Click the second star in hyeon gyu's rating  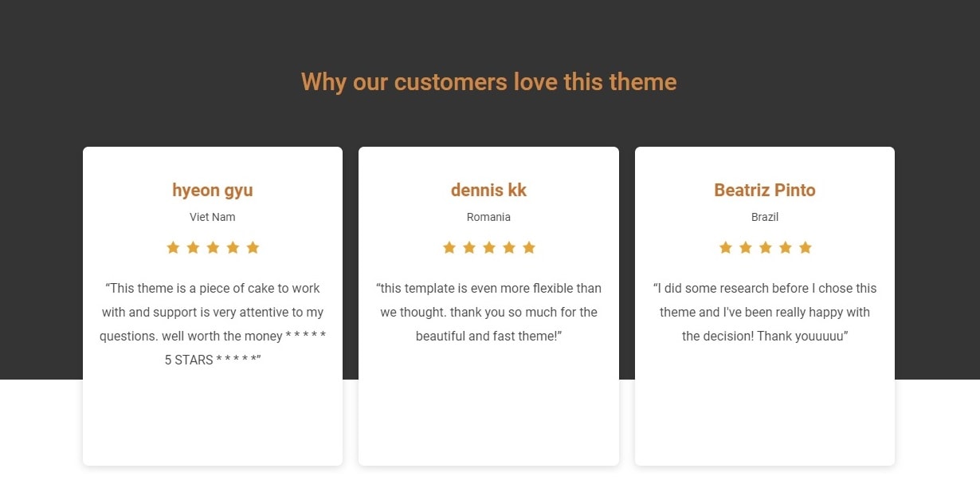(193, 248)
